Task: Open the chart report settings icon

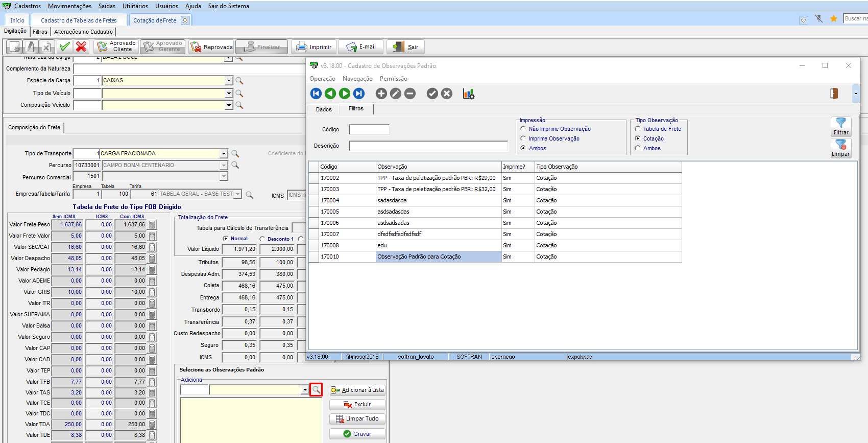Action: coord(468,94)
